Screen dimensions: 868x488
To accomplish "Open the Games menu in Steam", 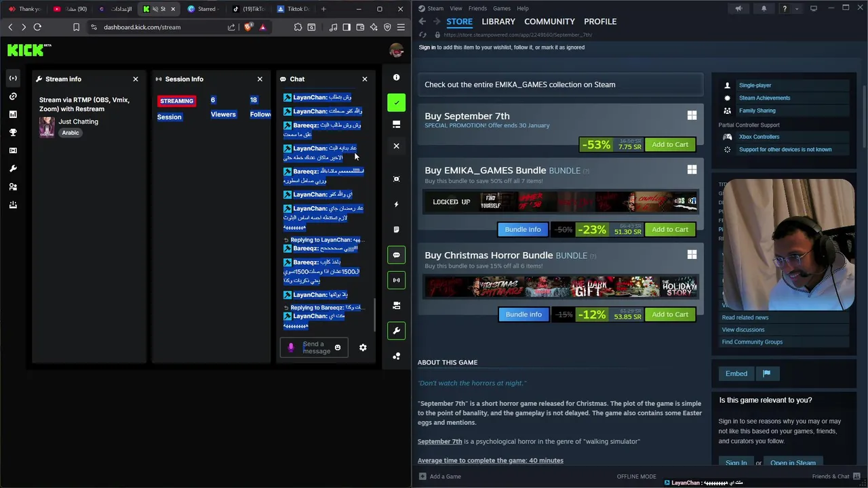I will point(502,8).
